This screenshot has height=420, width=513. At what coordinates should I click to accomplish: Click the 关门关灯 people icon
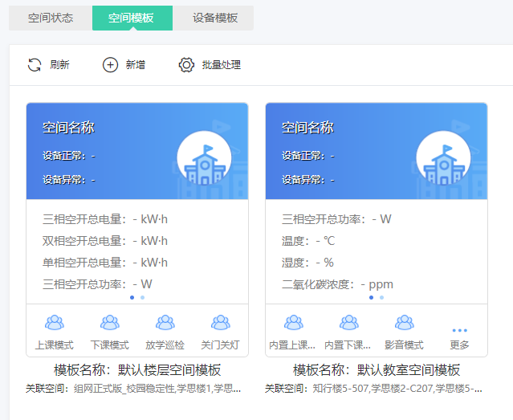coord(221,323)
